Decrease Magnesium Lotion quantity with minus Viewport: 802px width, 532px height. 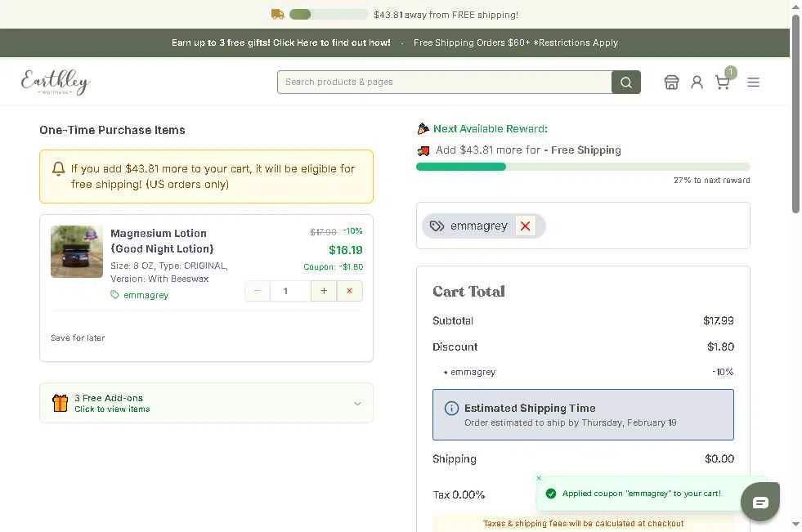(x=258, y=291)
